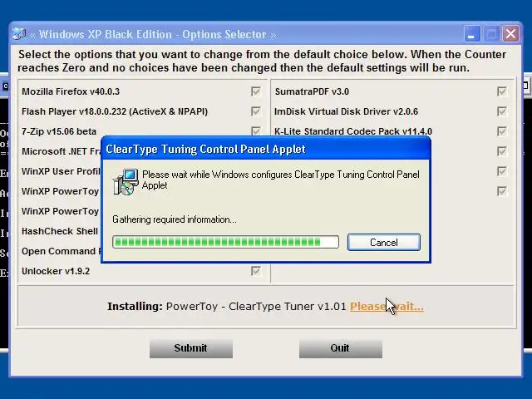Toggle the 7-Zip v15.06 beta checkbox
The width and height of the screenshot is (532, 399).
pos(256,131)
